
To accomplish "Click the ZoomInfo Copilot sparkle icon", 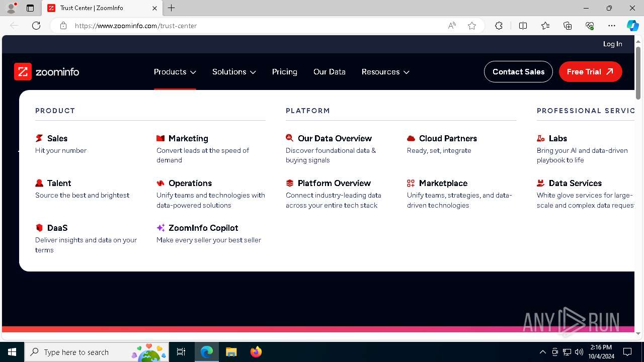I will (160, 228).
